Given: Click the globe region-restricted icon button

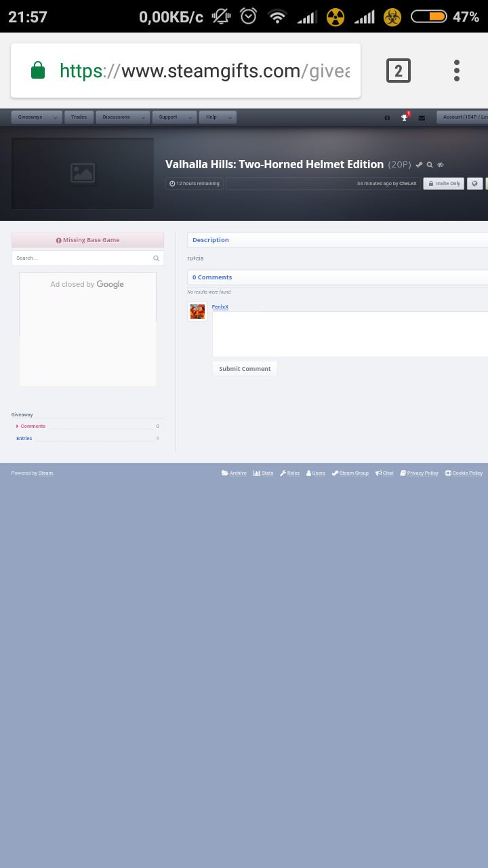Looking at the screenshot, I should tap(474, 184).
